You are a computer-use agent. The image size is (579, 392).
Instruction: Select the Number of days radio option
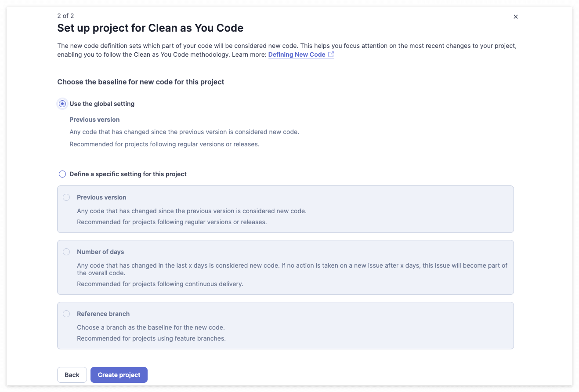[66, 252]
